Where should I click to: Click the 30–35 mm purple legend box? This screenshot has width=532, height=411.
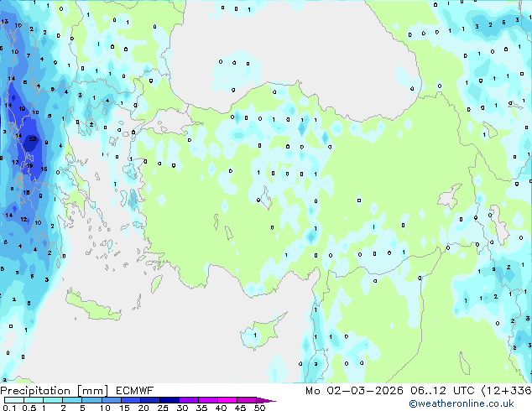(188, 400)
